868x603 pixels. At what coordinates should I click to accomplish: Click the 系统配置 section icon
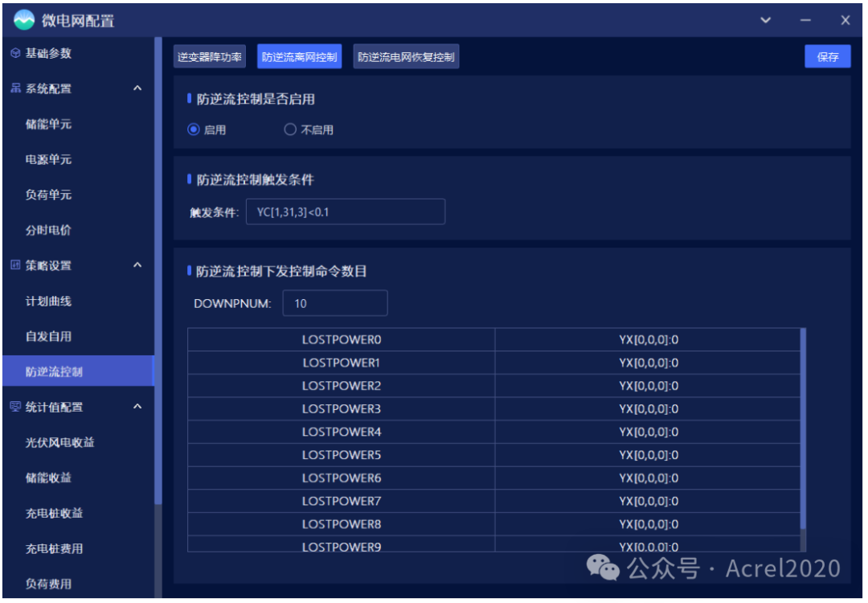tap(16, 88)
